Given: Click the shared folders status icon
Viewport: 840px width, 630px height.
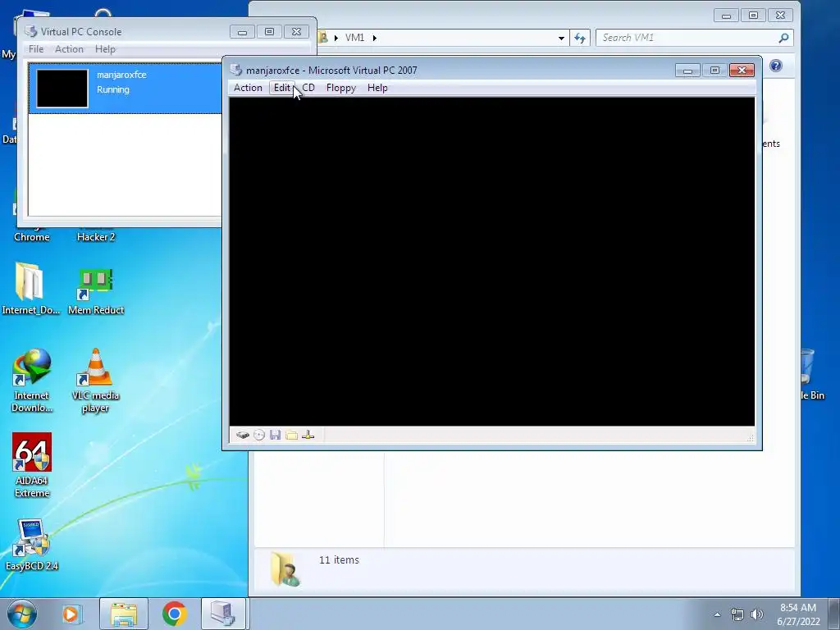Looking at the screenshot, I should click(291, 435).
